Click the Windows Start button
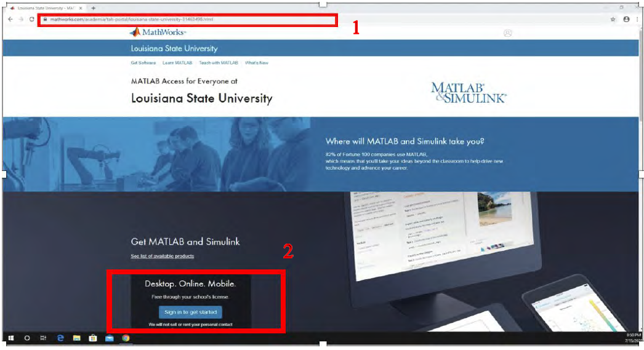 (10, 338)
